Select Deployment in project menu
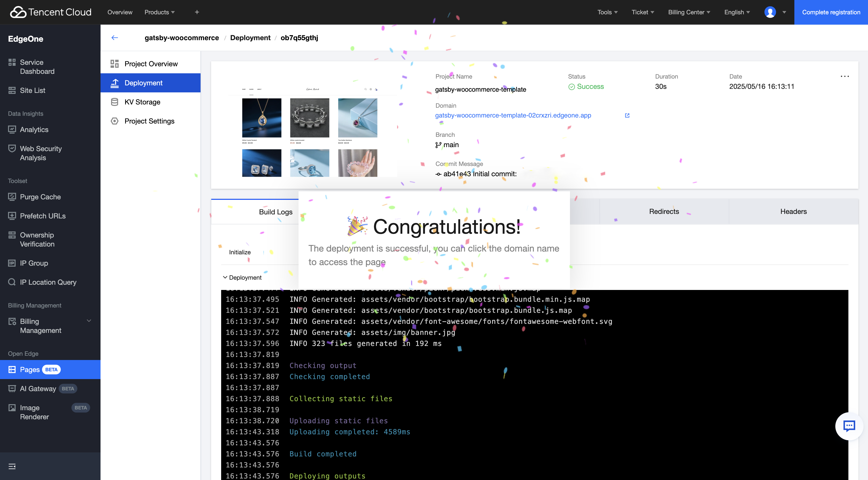 click(150, 83)
